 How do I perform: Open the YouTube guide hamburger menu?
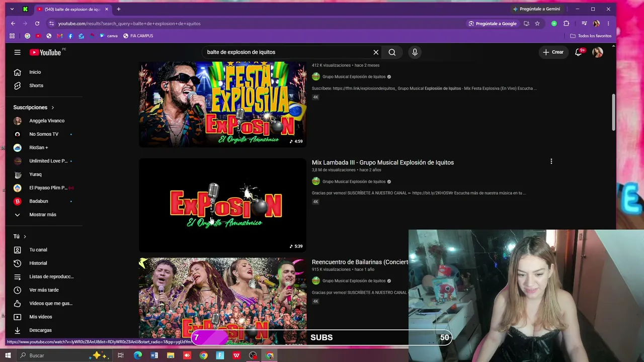coord(17,52)
